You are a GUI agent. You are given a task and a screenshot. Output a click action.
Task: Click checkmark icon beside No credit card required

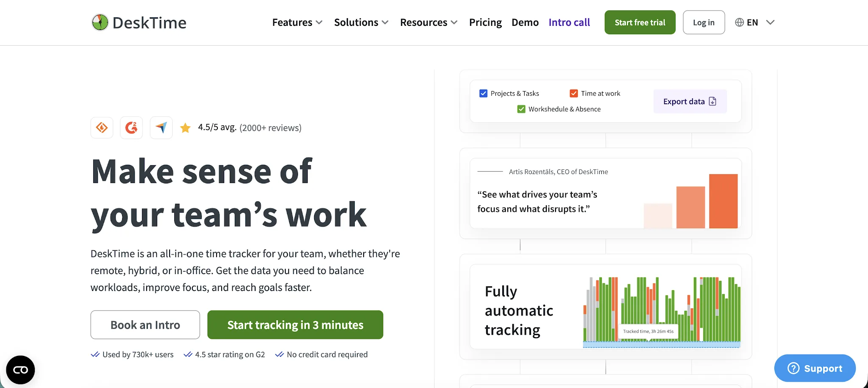[x=279, y=355]
